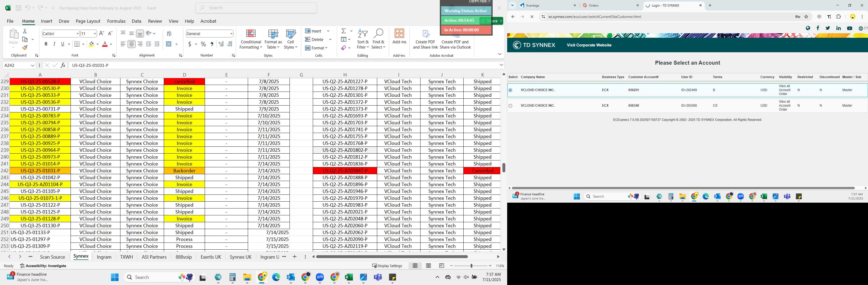Switch to Ingram worksheet tab
Viewport: 868px width, 285px height.
[104, 257]
